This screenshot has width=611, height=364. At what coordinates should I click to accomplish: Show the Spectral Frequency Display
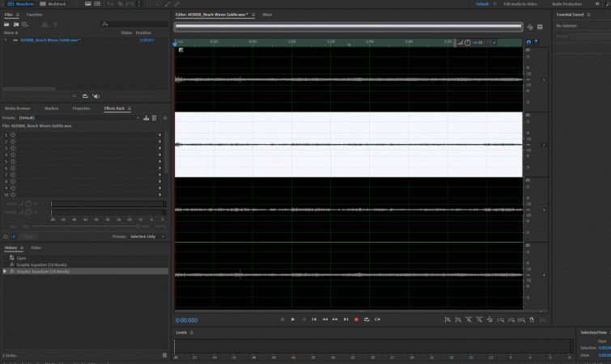[88, 4]
